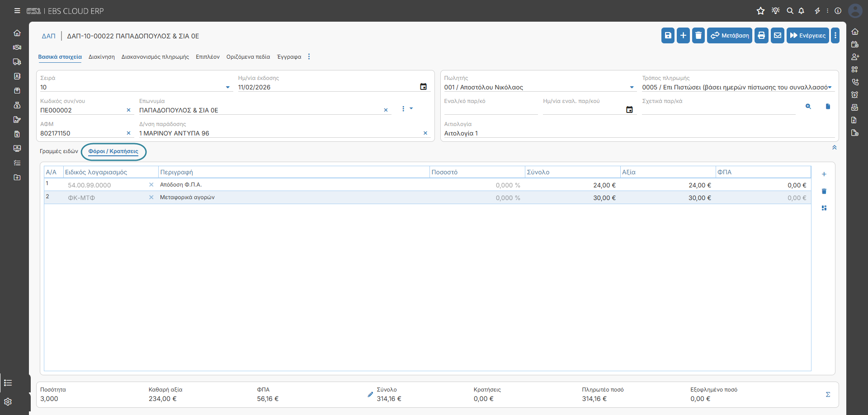Switch to the Έγγραφα tab

[289, 57]
